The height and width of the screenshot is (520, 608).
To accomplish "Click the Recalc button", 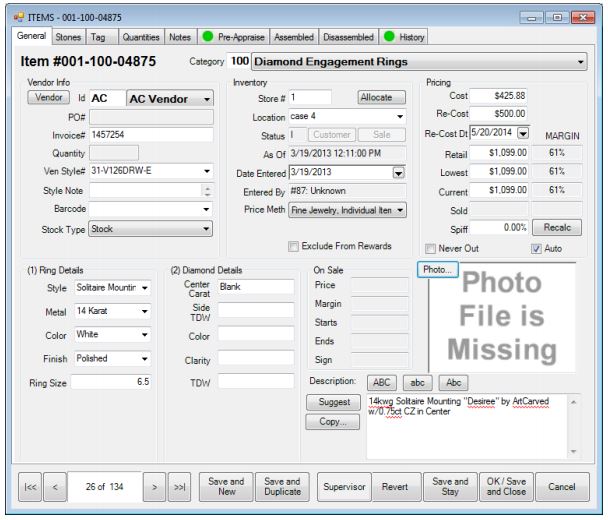I will (x=556, y=228).
